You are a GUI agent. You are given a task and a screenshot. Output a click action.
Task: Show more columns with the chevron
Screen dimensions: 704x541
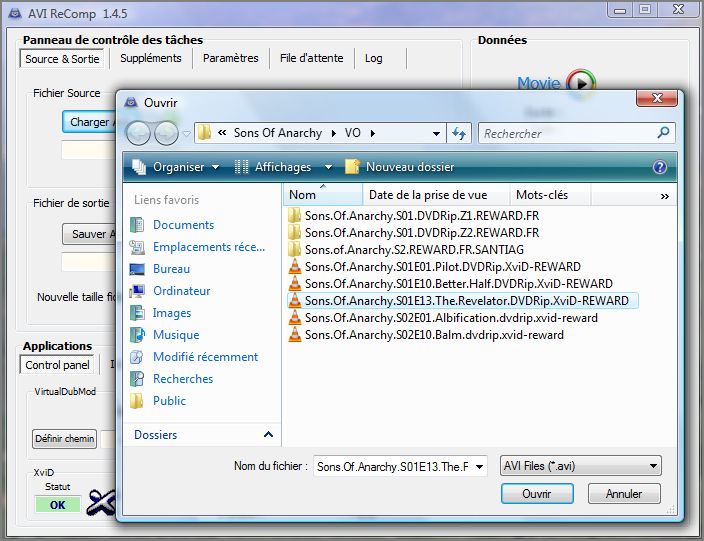664,196
